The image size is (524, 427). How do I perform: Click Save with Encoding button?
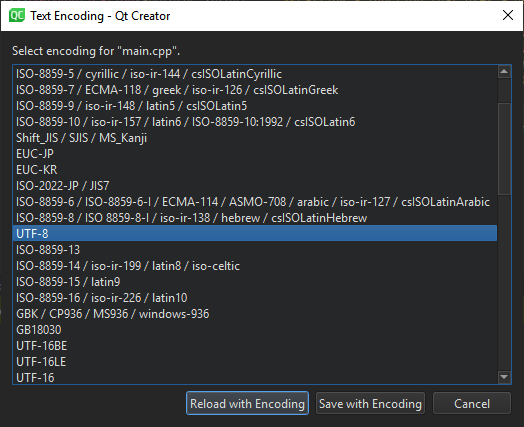click(370, 403)
